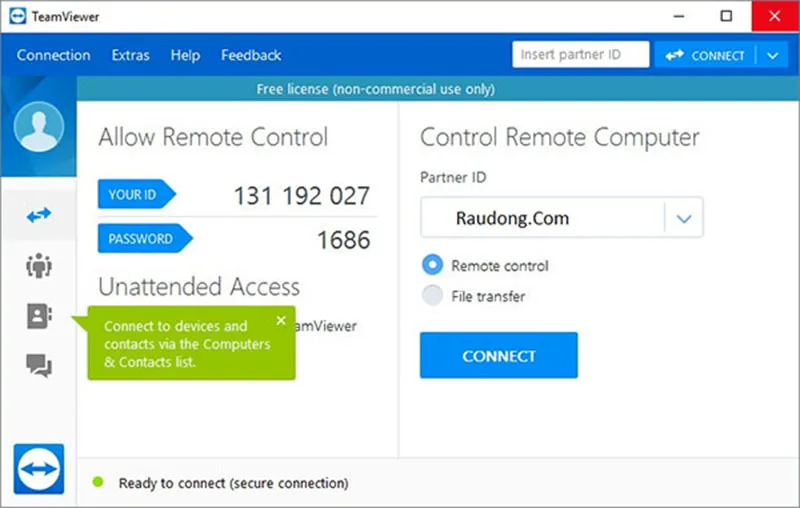The height and width of the screenshot is (508, 800).
Task: Select the File transfer radio option
Action: (433, 295)
